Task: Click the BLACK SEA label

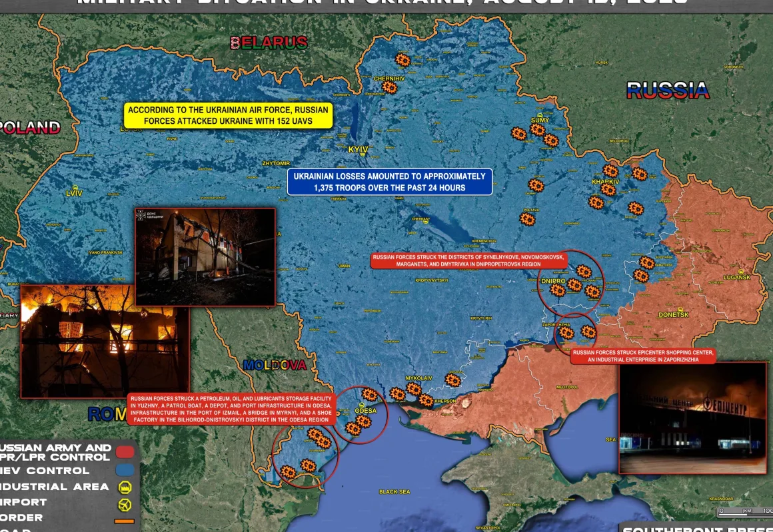Action: click(x=394, y=491)
